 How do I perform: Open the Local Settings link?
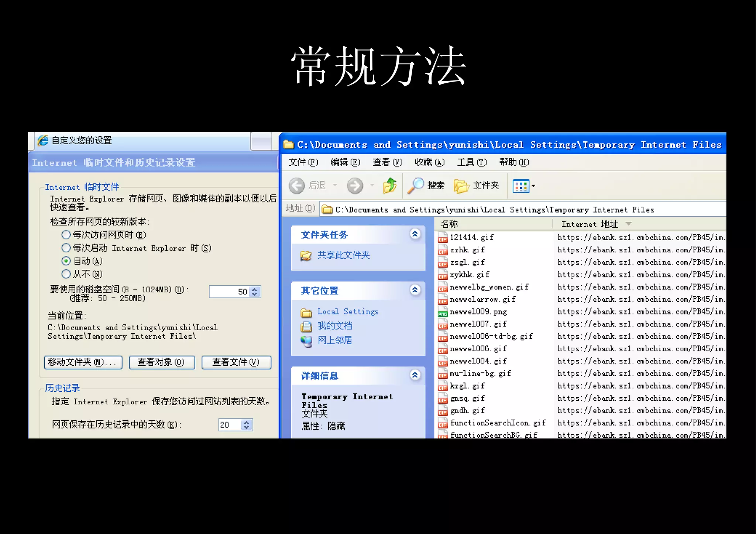348,312
